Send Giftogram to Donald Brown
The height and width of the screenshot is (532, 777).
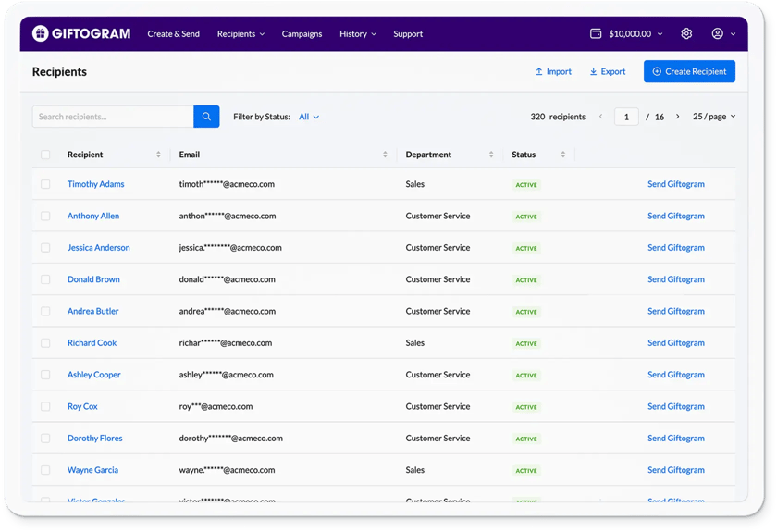point(675,279)
